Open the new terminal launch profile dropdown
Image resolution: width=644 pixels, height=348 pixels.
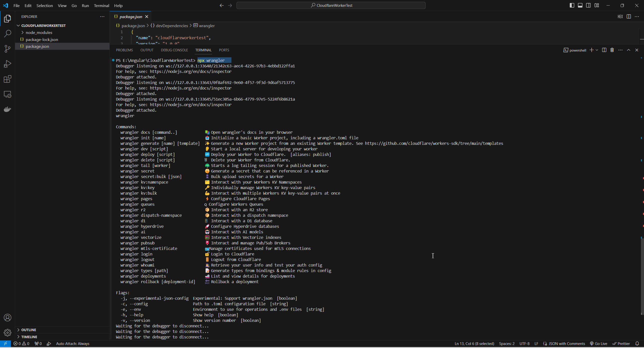coord(597,50)
